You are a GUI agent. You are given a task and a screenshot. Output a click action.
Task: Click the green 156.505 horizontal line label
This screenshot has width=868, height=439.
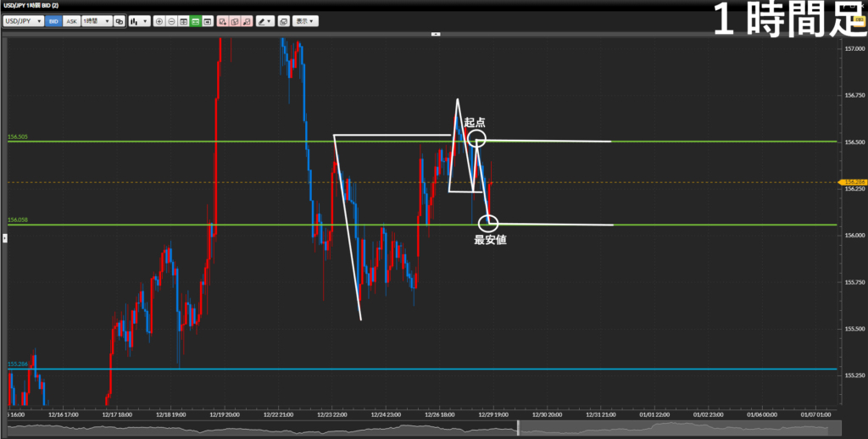point(18,136)
